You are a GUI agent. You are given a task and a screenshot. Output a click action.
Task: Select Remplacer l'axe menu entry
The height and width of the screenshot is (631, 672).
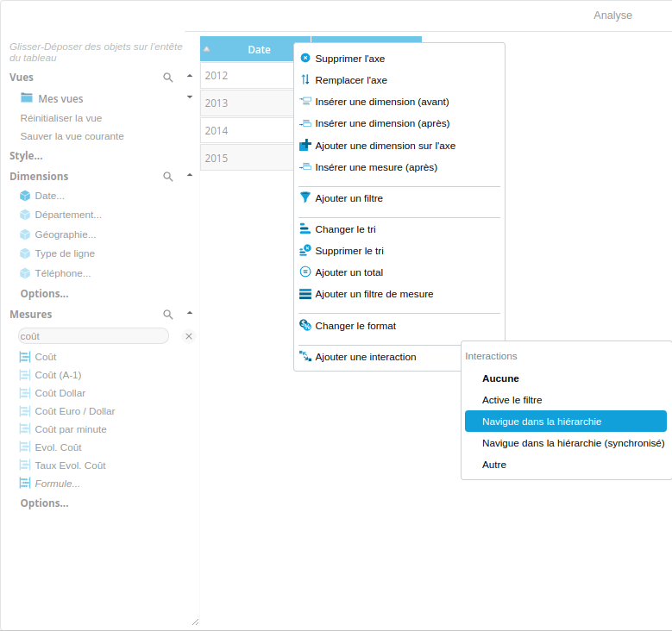351,80
